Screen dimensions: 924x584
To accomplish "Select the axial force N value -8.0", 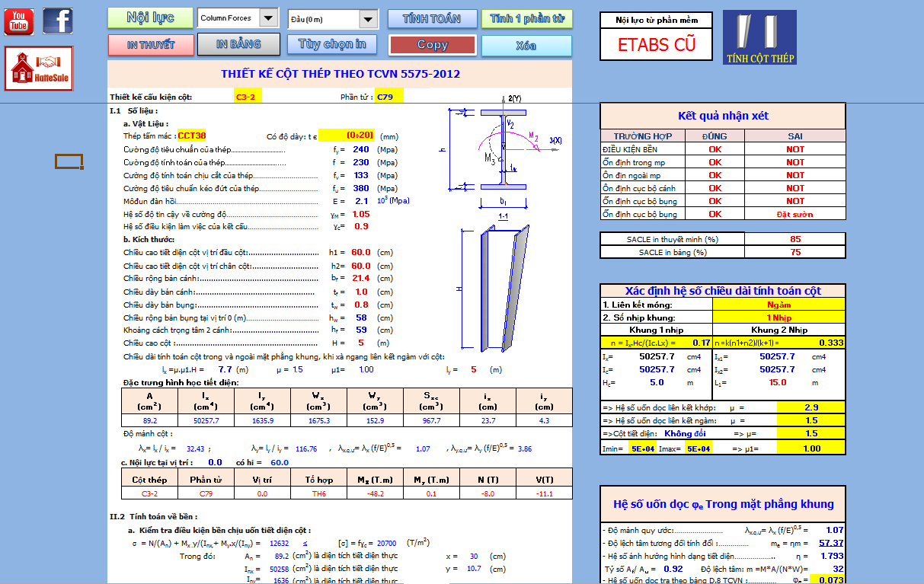I will pos(488,493).
